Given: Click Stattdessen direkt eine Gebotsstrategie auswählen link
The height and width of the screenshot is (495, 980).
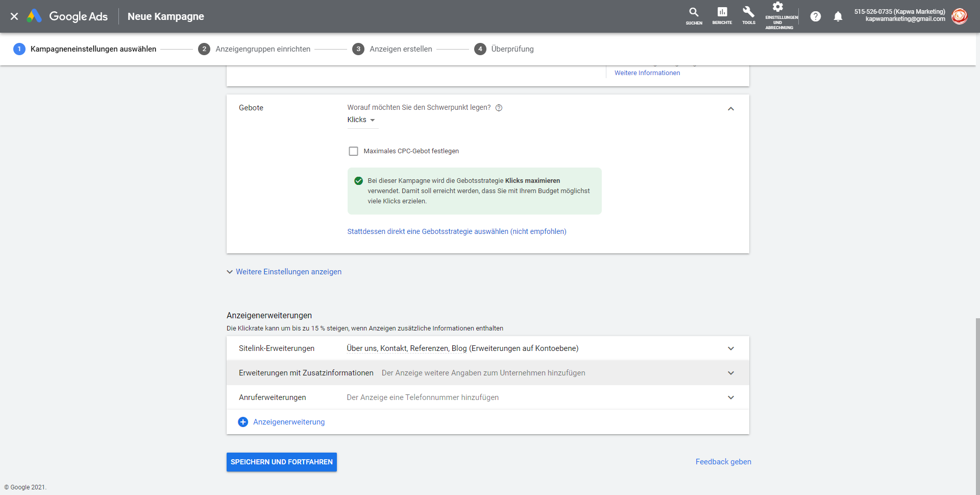Looking at the screenshot, I should tap(457, 231).
